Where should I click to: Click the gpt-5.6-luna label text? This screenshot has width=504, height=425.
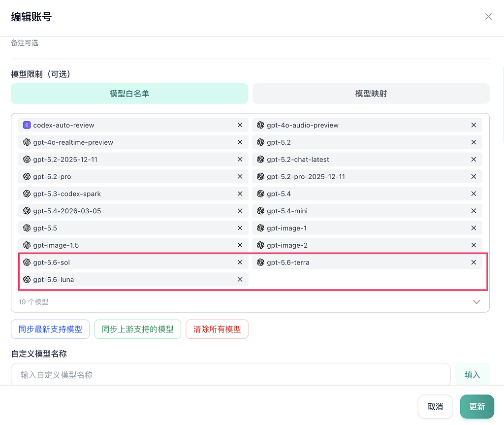[x=53, y=280]
